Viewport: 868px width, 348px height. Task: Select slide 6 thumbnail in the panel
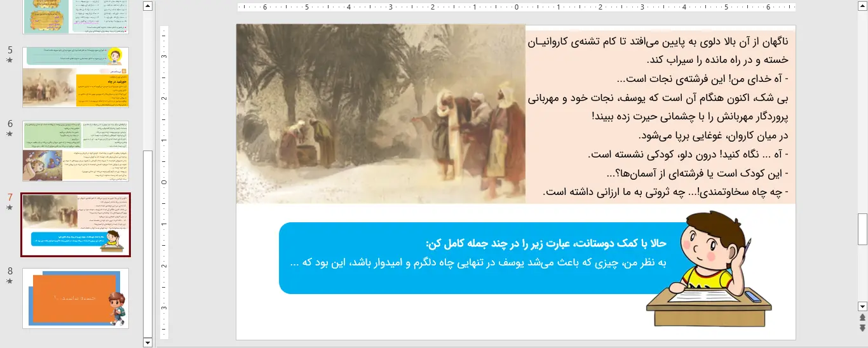[x=76, y=151]
